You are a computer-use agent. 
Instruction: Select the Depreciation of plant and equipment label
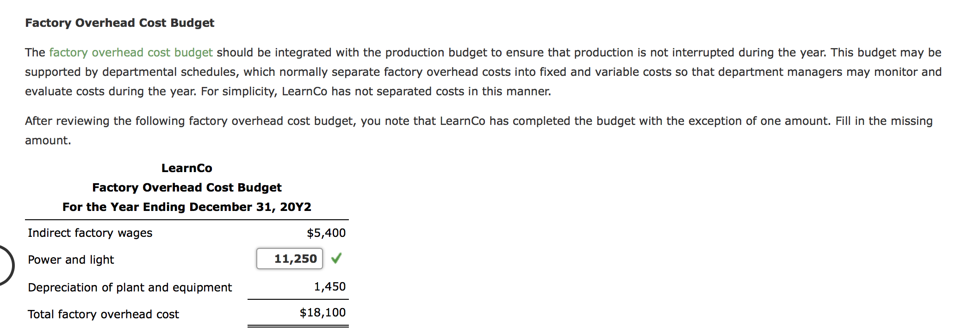(130, 287)
